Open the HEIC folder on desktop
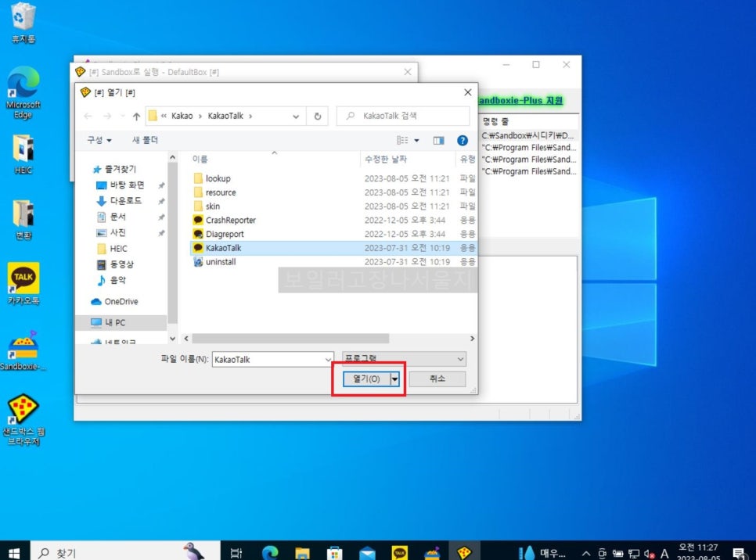Screen dimensions: 756x560 pyautogui.click(x=23, y=154)
